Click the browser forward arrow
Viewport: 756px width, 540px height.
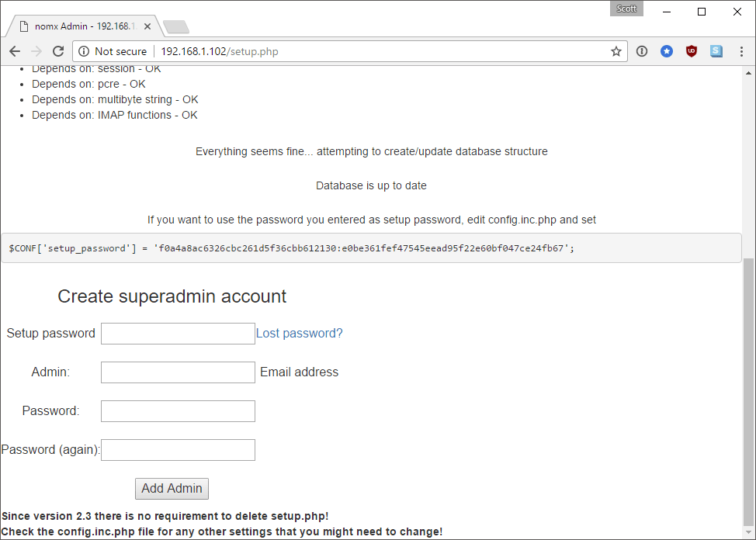36,51
